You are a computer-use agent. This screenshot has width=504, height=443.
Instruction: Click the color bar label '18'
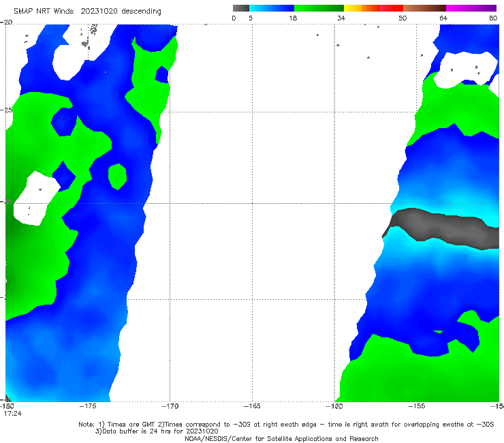(x=293, y=18)
